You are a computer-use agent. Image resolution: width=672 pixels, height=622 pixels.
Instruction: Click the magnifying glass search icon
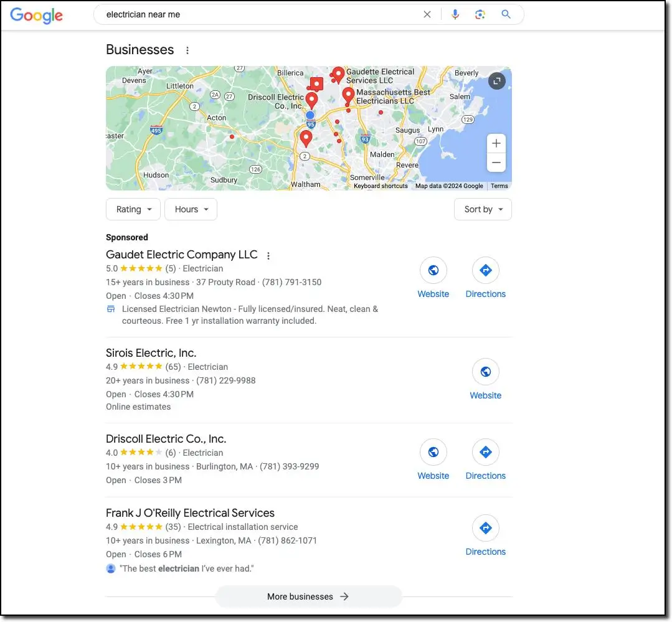(x=506, y=14)
